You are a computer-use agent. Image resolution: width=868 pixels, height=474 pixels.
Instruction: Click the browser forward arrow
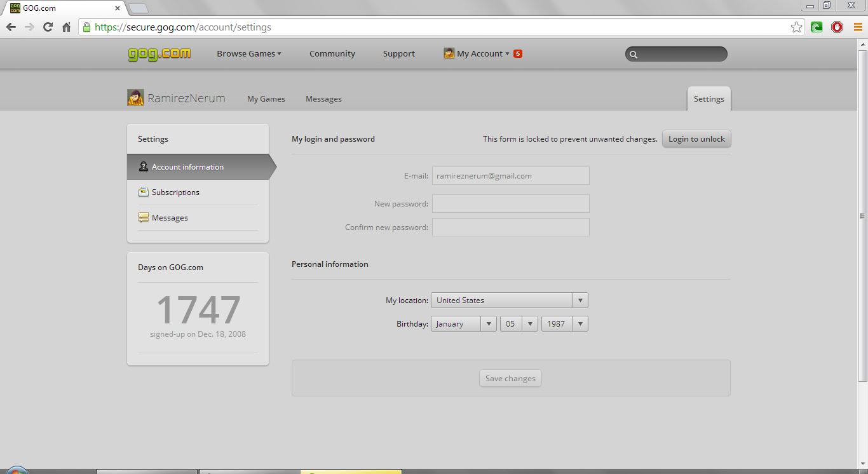pyautogui.click(x=29, y=27)
